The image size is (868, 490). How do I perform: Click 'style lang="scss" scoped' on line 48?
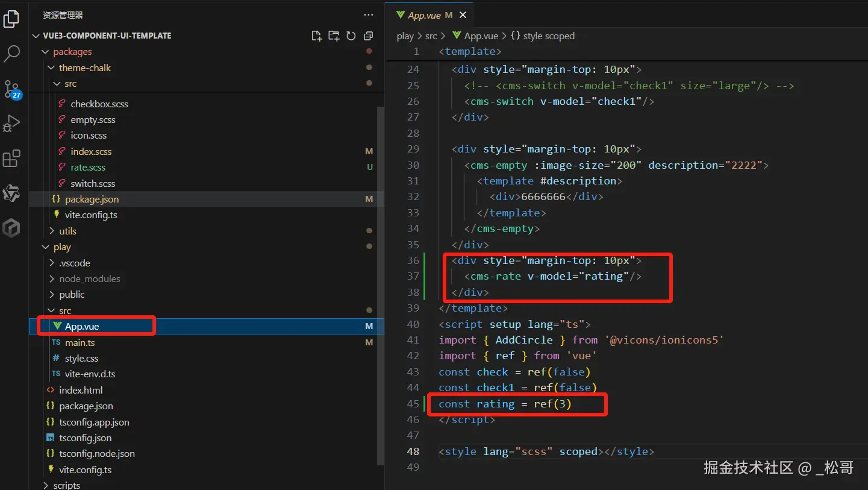click(521, 451)
